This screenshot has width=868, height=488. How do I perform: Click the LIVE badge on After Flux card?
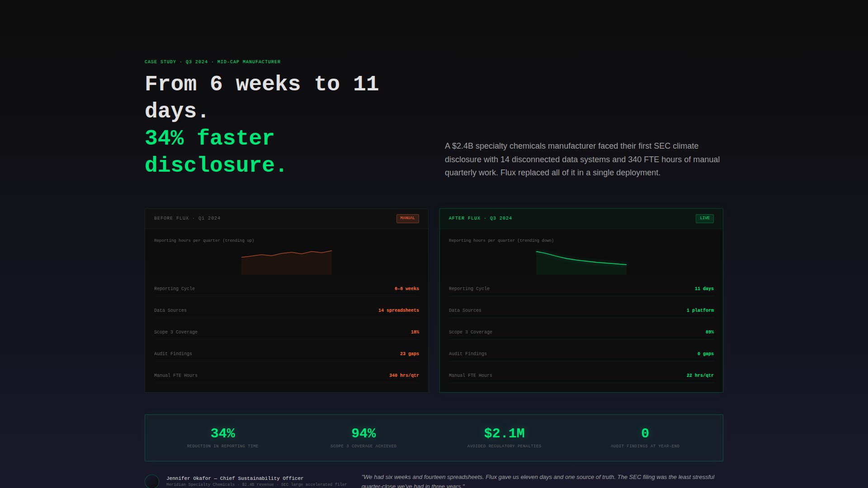tap(704, 218)
